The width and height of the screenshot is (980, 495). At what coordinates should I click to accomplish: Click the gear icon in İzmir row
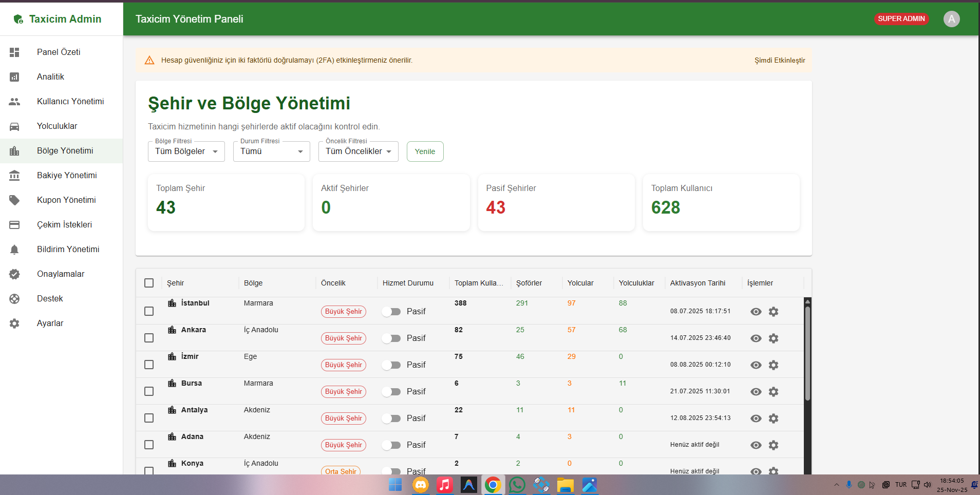point(774,365)
